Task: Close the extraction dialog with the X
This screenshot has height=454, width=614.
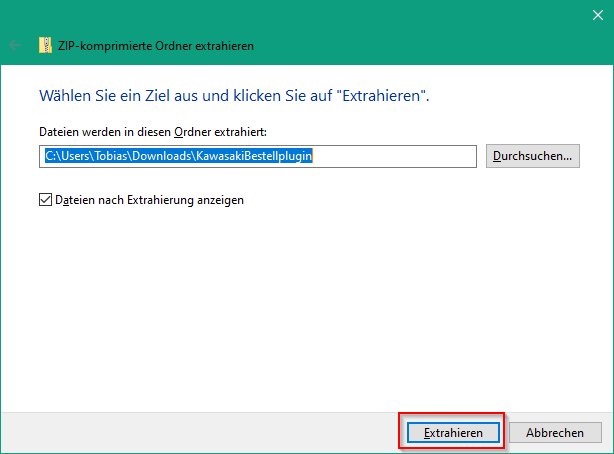Action: (x=598, y=15)
